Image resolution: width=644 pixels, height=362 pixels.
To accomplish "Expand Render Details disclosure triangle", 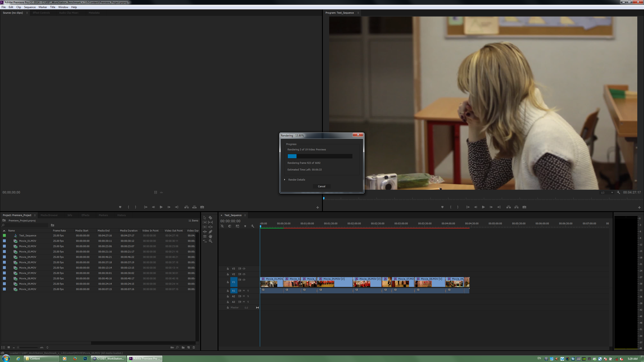I will (284, 180).
